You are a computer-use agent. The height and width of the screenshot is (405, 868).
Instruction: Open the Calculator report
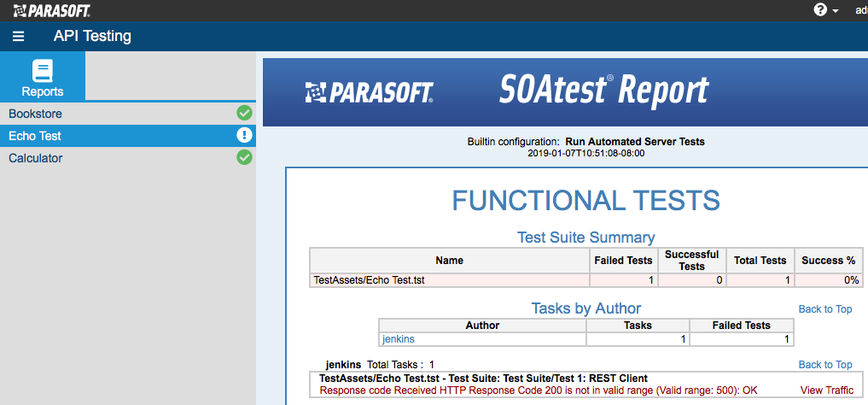128,158
